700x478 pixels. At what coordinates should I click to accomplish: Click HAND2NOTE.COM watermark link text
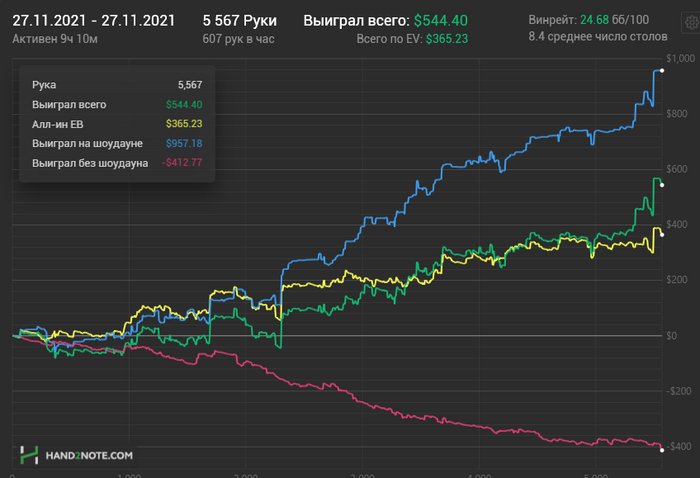[x=89, y=456]
